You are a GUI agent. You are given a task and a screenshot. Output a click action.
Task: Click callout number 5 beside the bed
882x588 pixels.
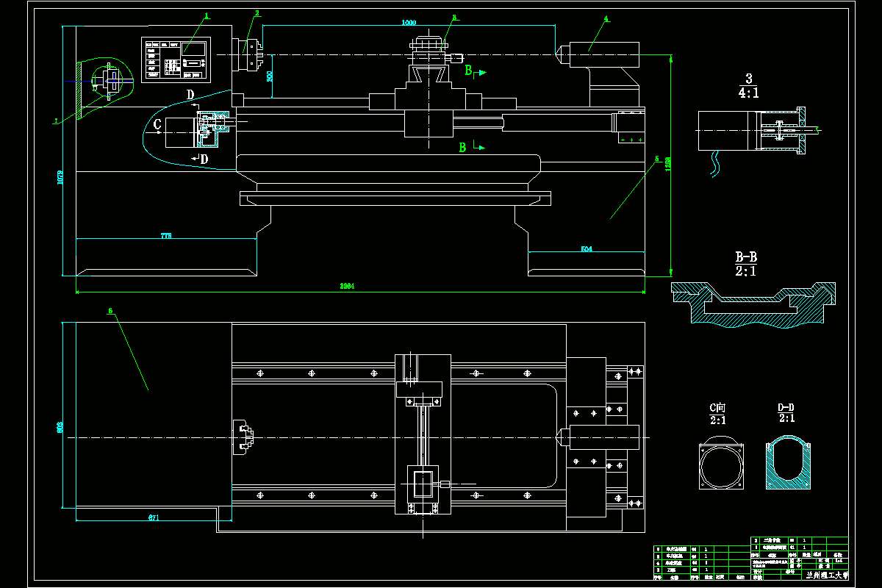coord(656,158)
